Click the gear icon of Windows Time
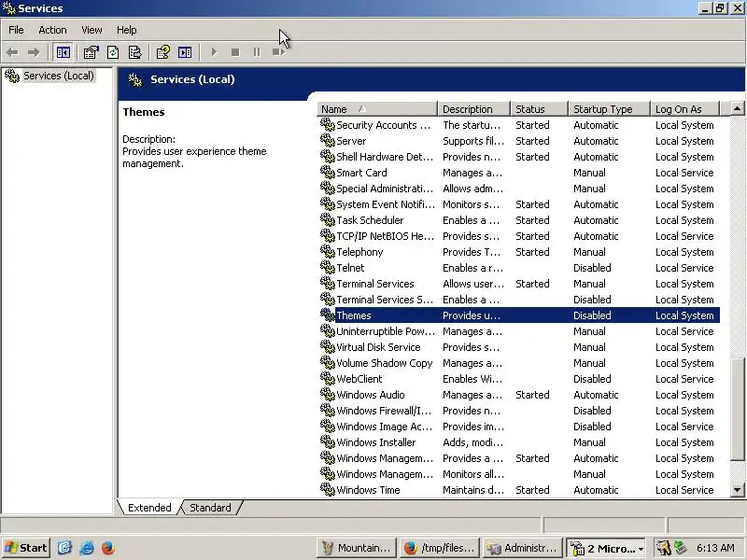Image resolution: width=747 pixels, height=560 pixels. pyautogui.click(x=328, y=489)
